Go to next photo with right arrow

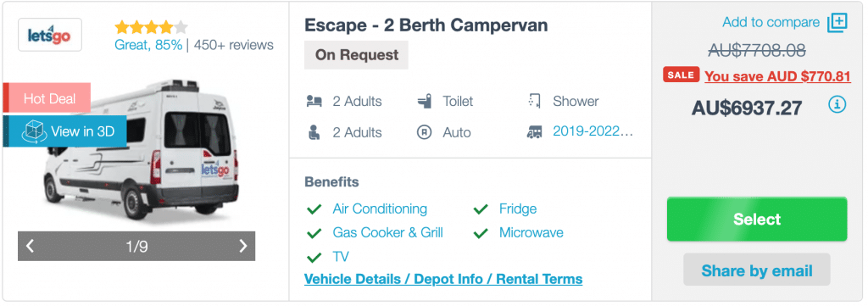242,246
